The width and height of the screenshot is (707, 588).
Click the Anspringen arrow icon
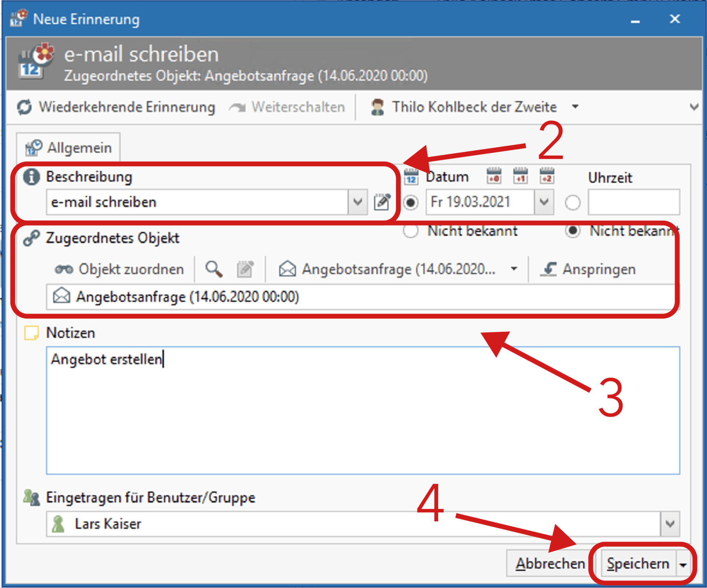[x=548, y=269]
